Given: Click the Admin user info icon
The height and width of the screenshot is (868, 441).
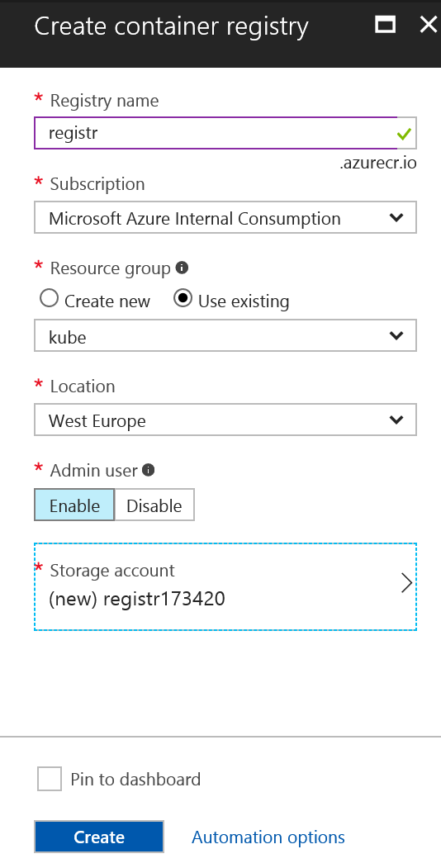Looking at the screenshot, I should (x=149, y=470).
